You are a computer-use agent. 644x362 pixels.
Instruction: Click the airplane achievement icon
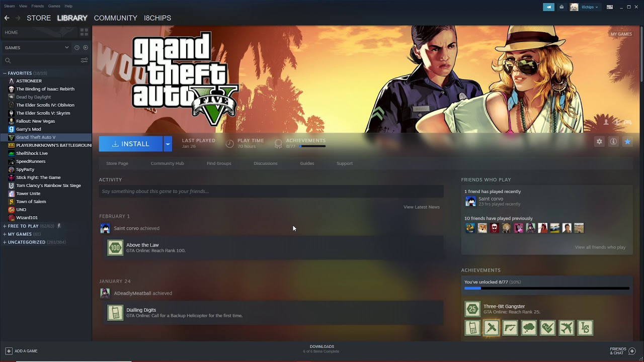click(x=567, y=328)
